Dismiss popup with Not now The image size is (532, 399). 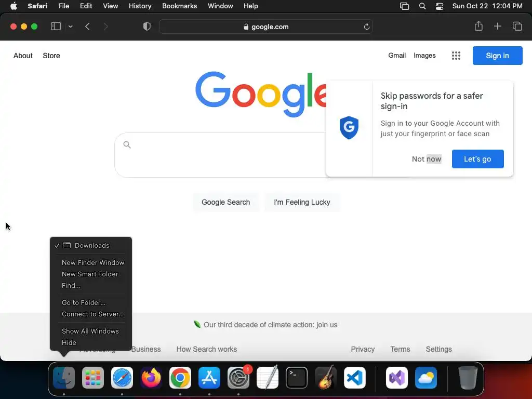tap(427, 159)
